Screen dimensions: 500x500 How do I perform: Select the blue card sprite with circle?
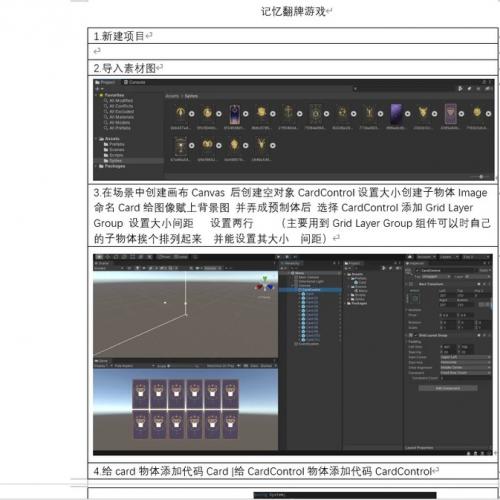(234, 114)
